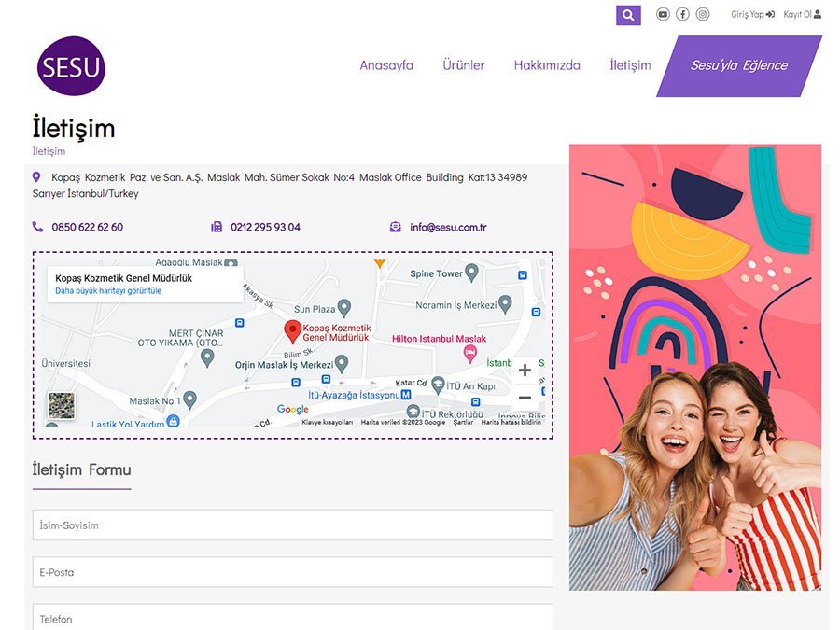Image resolution: width=840 pixels, height=630 pixels.
Task: Zoom in on the map
Action: [x=525, y=371]
